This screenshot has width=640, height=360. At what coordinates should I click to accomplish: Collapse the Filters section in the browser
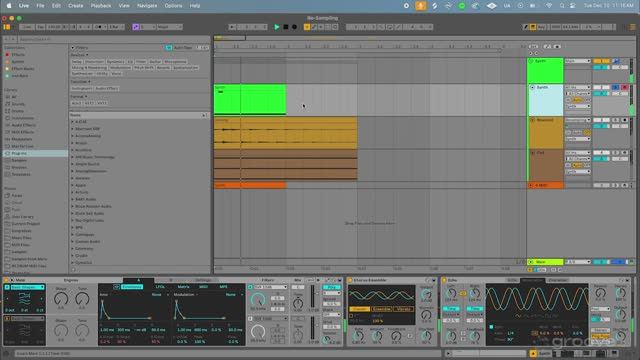[73, 47]
